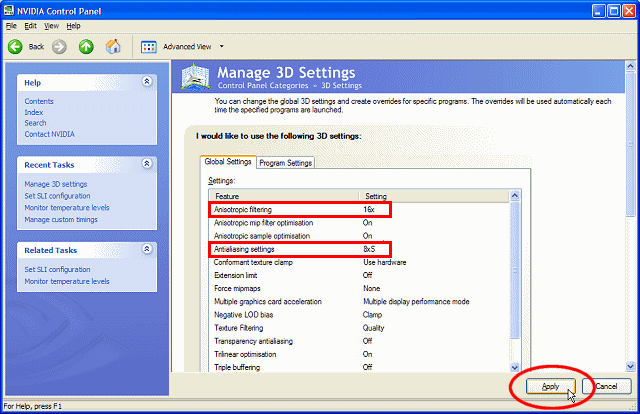Maximize the NVIDIA Control Panel window
The width and height of the screenshot is (640, 414).
click(x=613, y=11)
